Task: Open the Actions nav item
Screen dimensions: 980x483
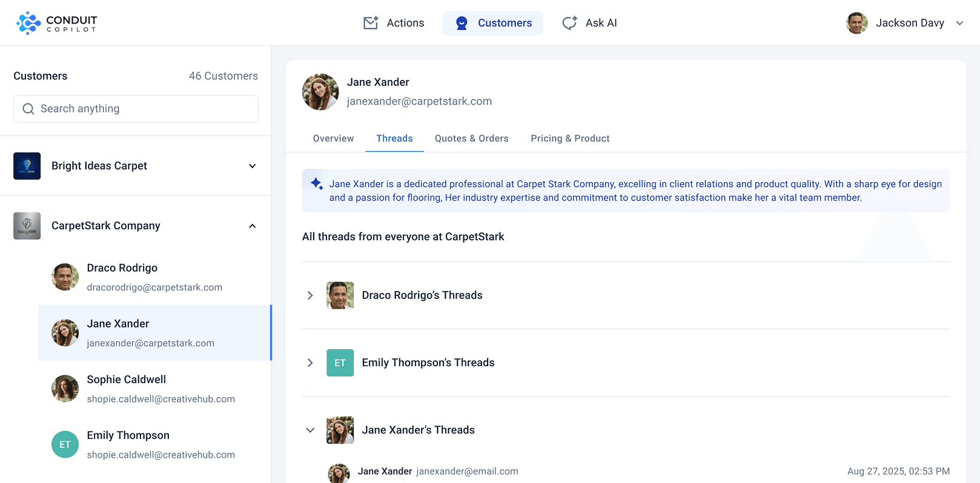Action: point(394,23)
